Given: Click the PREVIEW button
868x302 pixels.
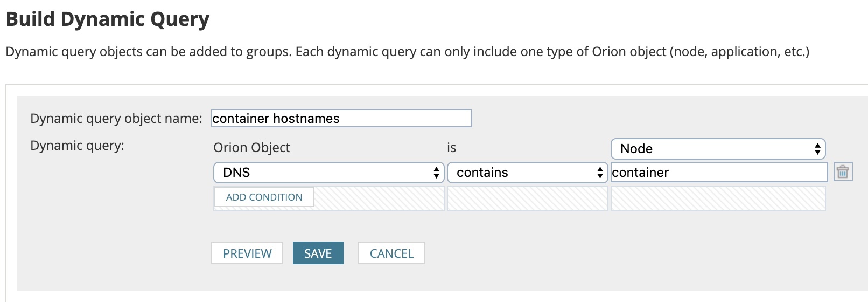Looking at the screenshot, I should 247,253.
